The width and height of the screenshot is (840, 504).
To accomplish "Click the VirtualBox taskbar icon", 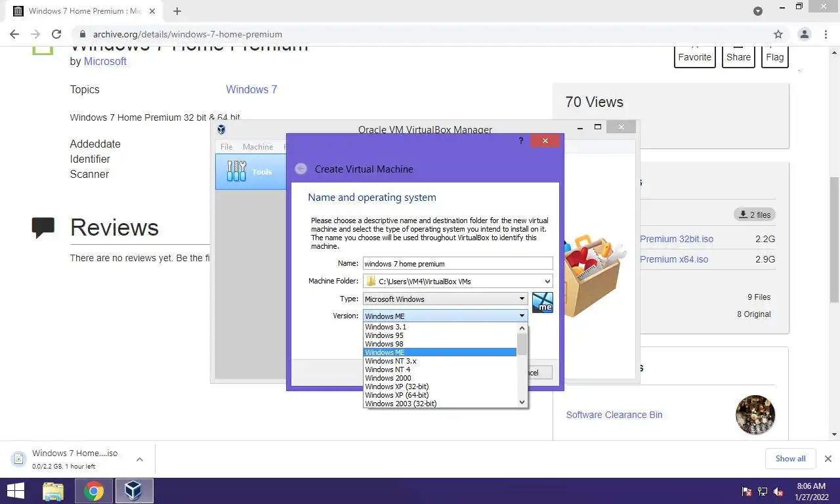I will (x=135, y=491).
